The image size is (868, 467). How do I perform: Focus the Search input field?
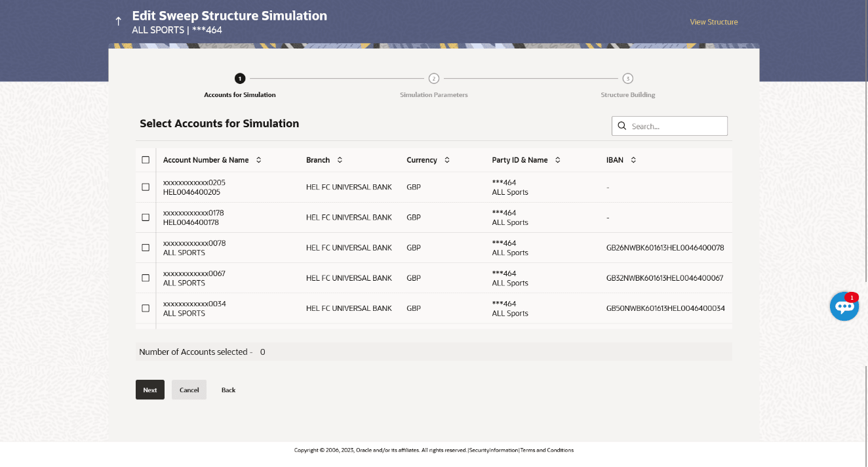[677, 126]
